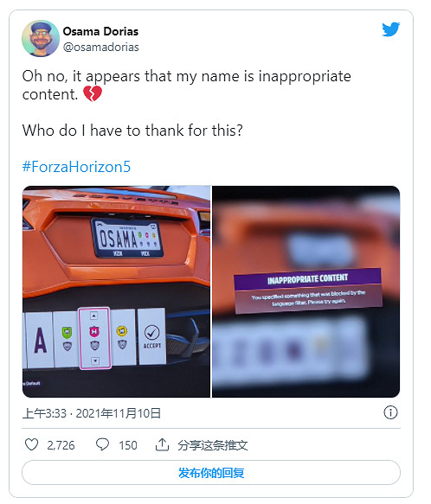431x504 pixels.
Task: Select the green H badge tile
Action: click(x=67, y=339)
